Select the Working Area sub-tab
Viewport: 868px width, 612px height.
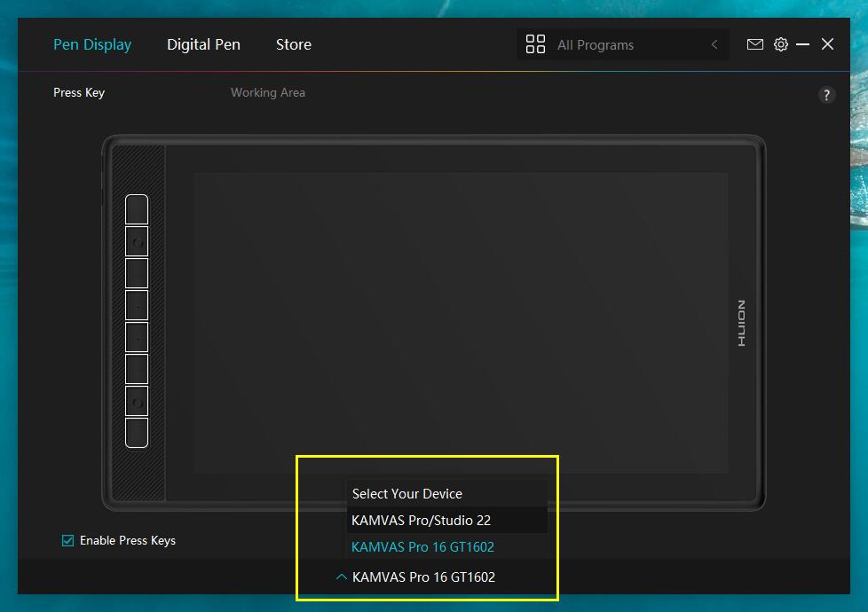coord(268,92)
